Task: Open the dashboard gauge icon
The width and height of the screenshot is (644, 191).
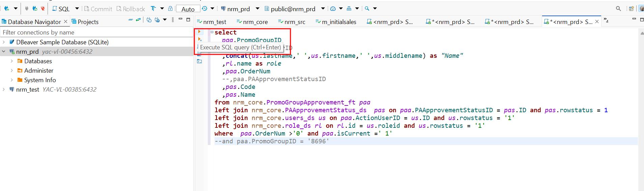Action: (333, 8)
